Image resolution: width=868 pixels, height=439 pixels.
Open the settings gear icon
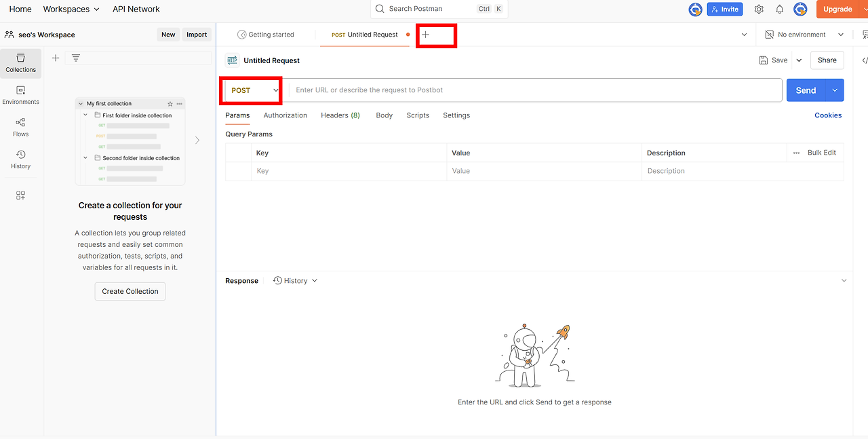(759, 9)
